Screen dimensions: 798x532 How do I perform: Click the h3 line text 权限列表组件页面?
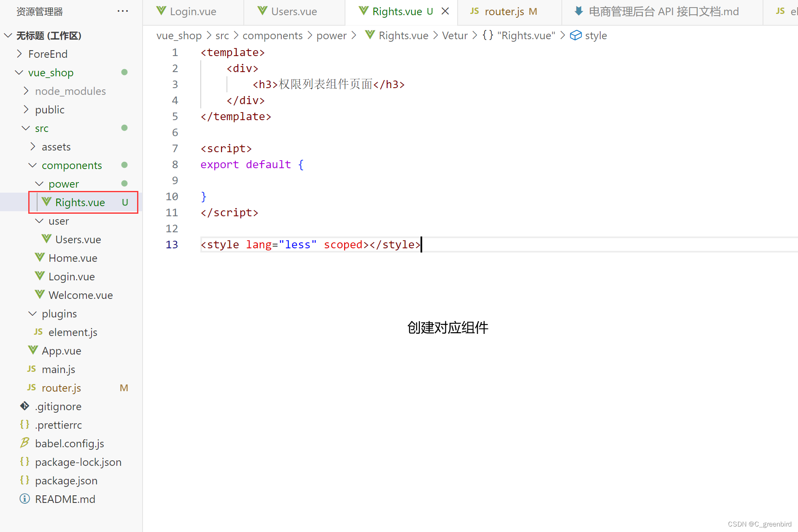pos(325,84)
